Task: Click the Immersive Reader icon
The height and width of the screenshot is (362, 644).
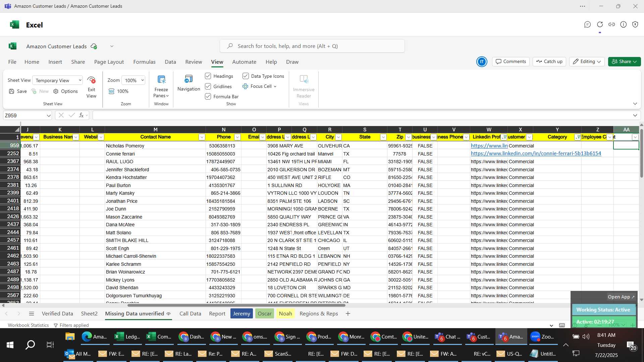Action: point(304,79)
